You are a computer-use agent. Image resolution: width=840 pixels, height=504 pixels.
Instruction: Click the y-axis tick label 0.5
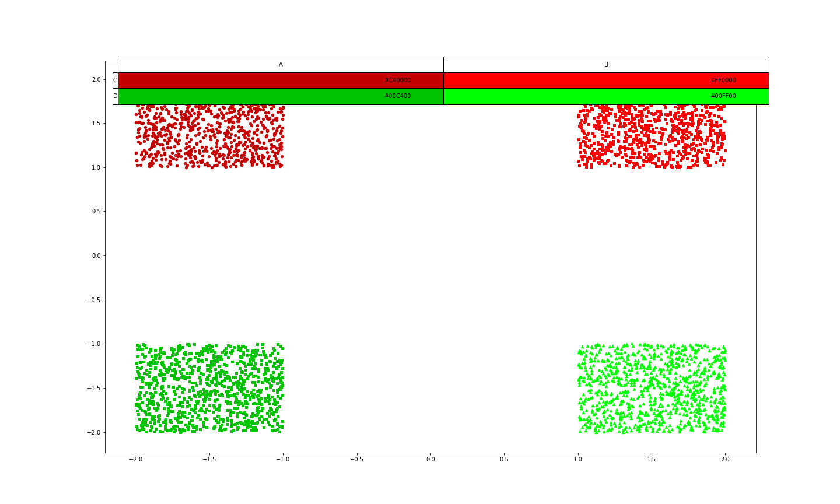click(96, 212)
